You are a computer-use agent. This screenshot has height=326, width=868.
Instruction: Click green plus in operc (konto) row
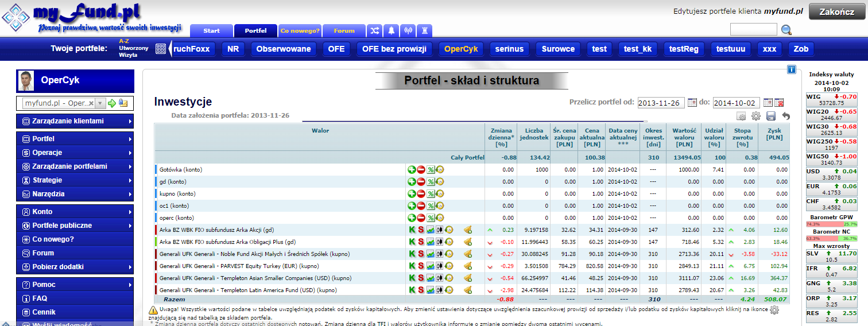tap(412, 218)
